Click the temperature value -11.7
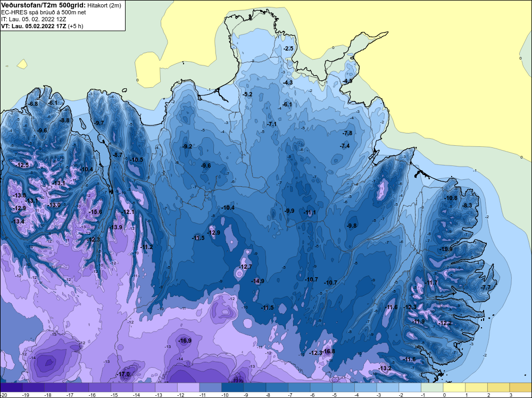This screenshot has height=398, width=532. click(431, 283)
